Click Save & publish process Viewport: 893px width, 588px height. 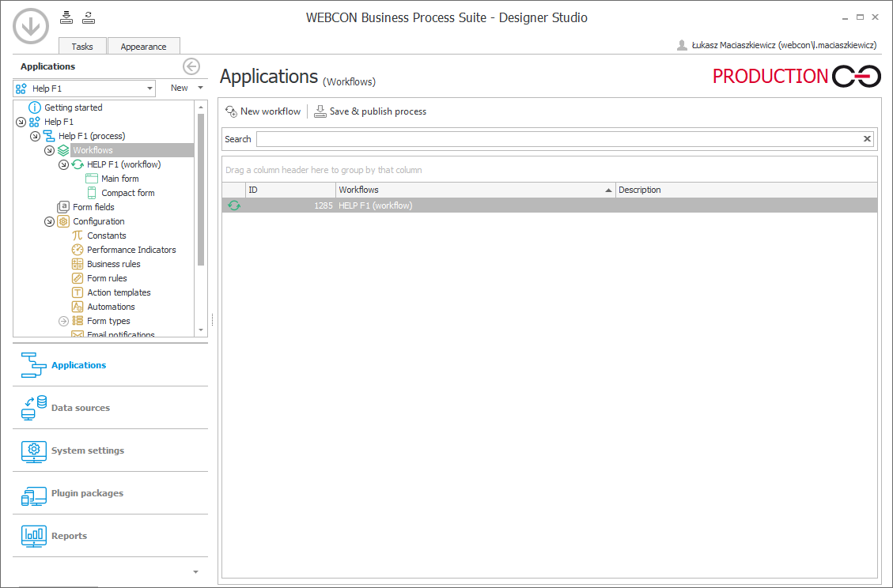coord(370,111)
